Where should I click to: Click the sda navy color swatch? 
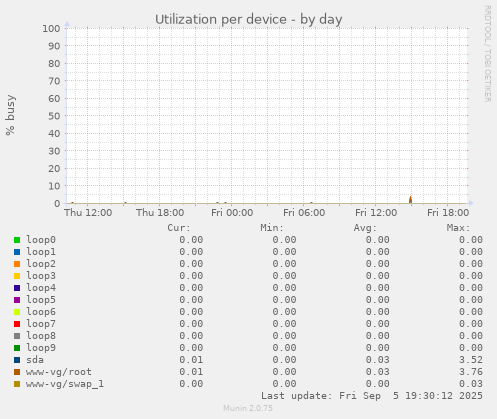click(x=17, y=360)
